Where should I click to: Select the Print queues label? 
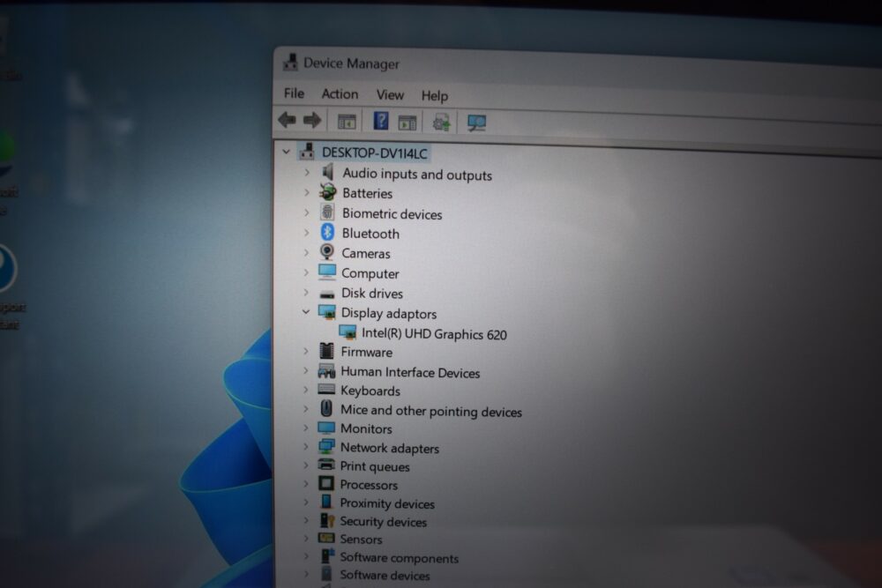pyautogui.click(x=375, y=466)
